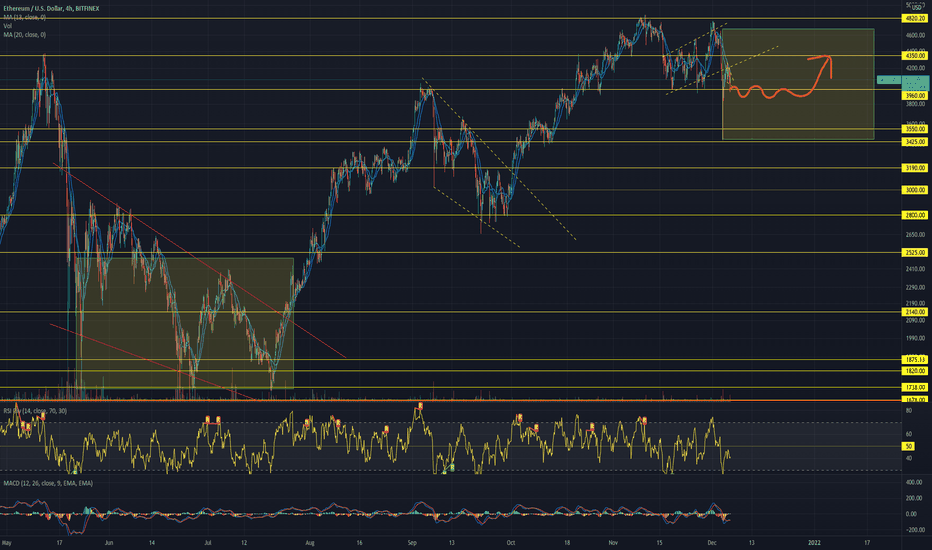Select the yellow rectangle over June-July prices
Viewport: 932px width, 550px height.
pos(185,323)
